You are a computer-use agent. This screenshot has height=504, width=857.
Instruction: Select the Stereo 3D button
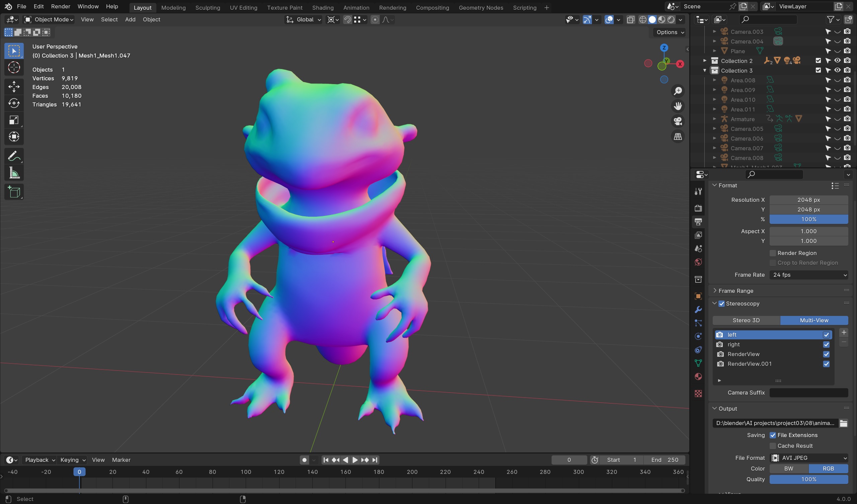[x=746, y=320]
